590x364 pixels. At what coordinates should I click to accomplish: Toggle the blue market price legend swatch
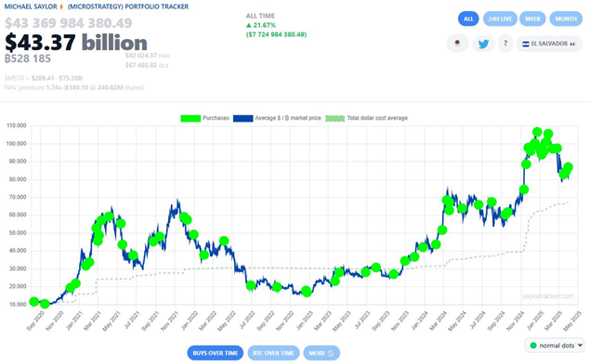pos(243,118)
